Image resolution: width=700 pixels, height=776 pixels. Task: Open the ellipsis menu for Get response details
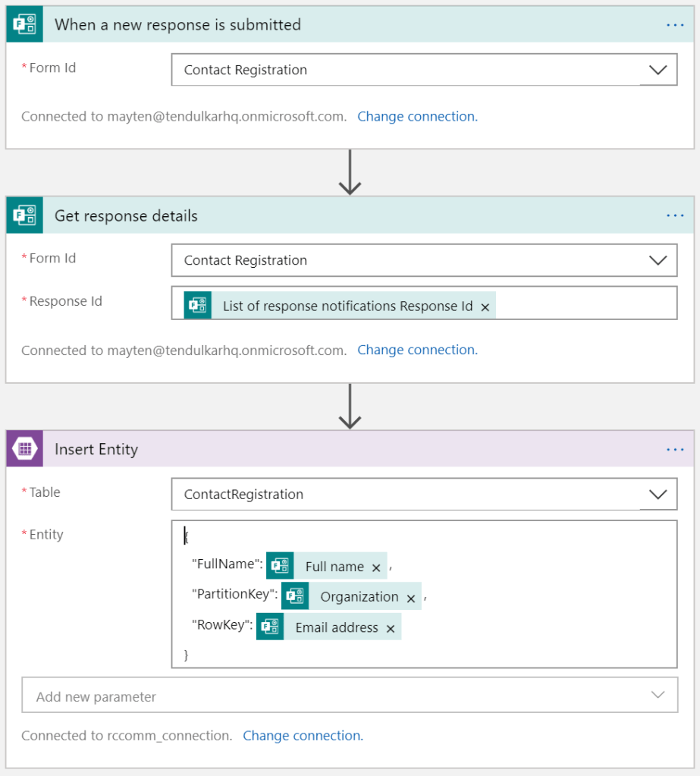pos(674,216)
